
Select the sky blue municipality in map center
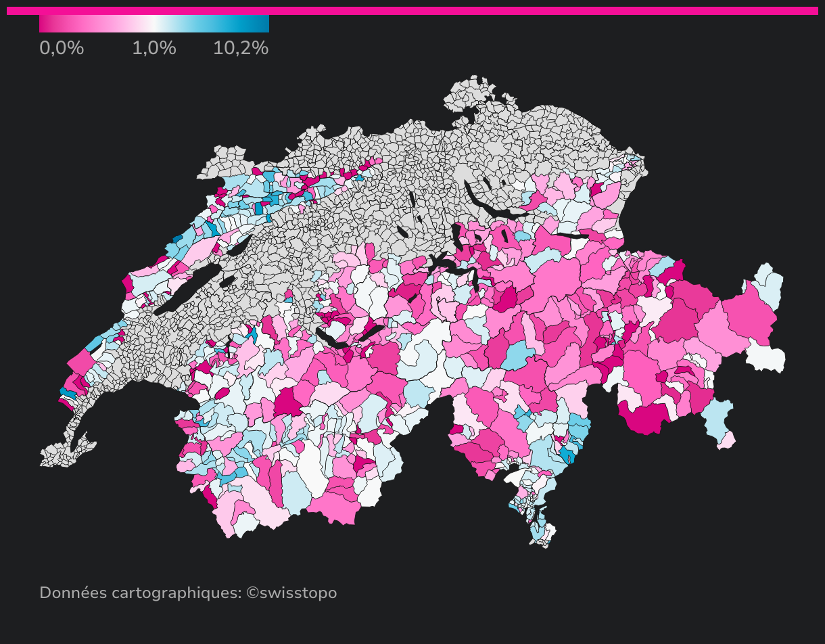(518, 355)
